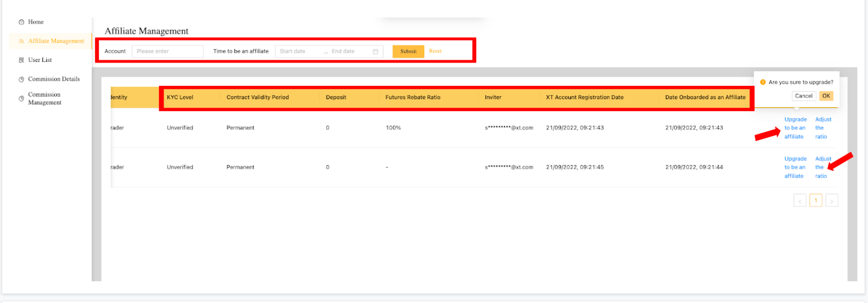
Task: Click the Home sidebar icon
Action: [x=21, y=22]
